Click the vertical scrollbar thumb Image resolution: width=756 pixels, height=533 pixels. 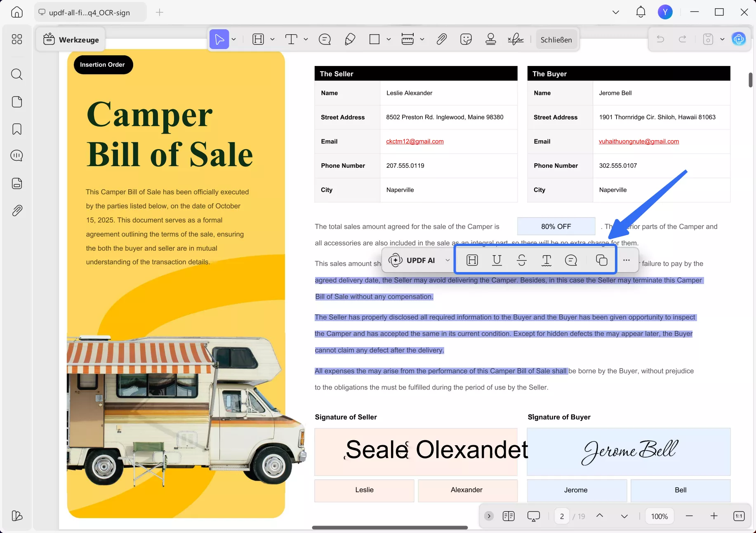click(x=751, y=80)
